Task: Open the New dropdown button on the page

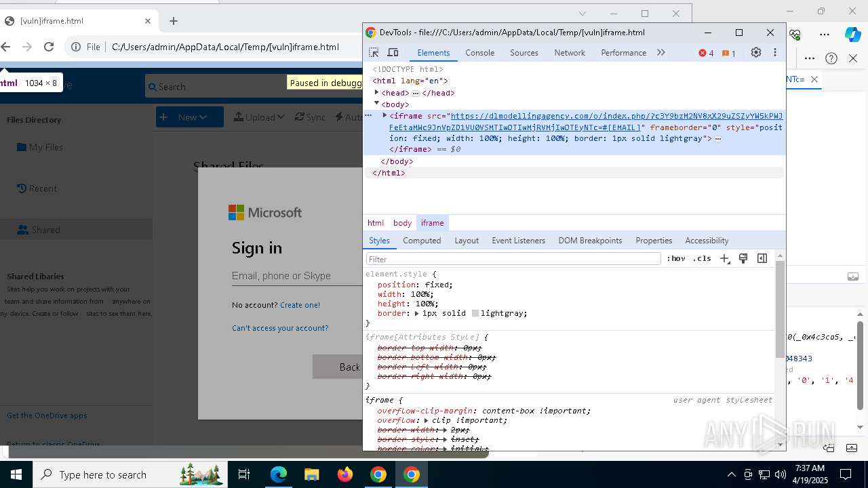Action: coord(190,117)
